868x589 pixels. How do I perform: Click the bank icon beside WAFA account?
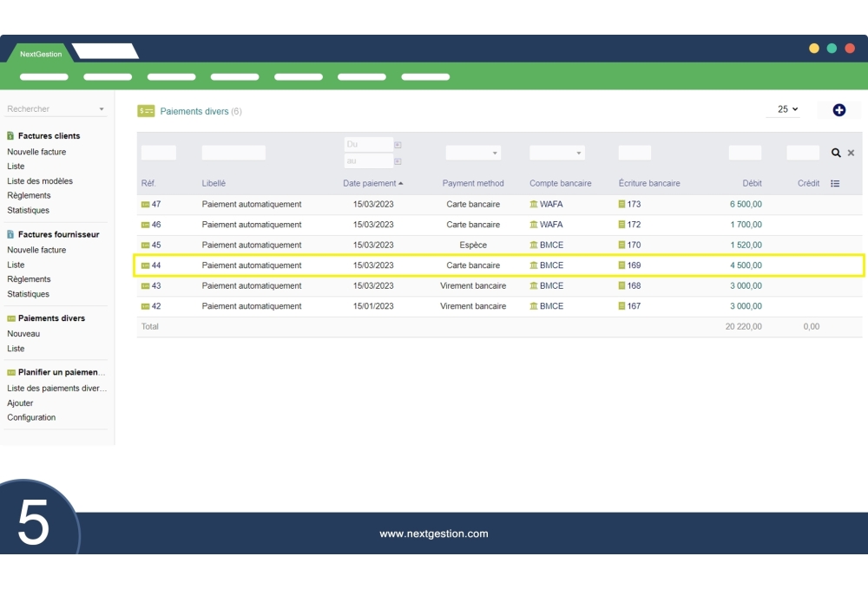click(533, 204)
